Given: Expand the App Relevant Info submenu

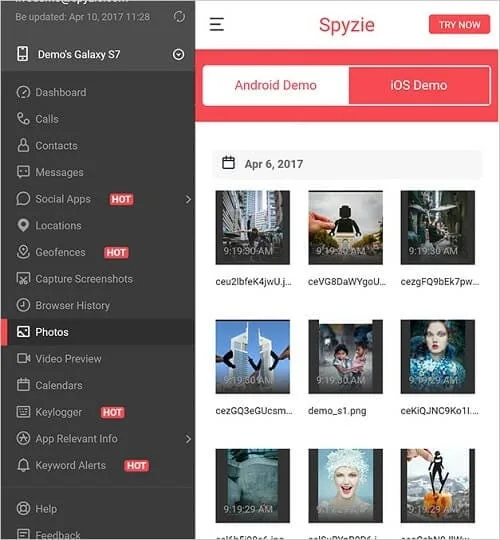Looking at the screenshot, I should [x=188, y=439].
